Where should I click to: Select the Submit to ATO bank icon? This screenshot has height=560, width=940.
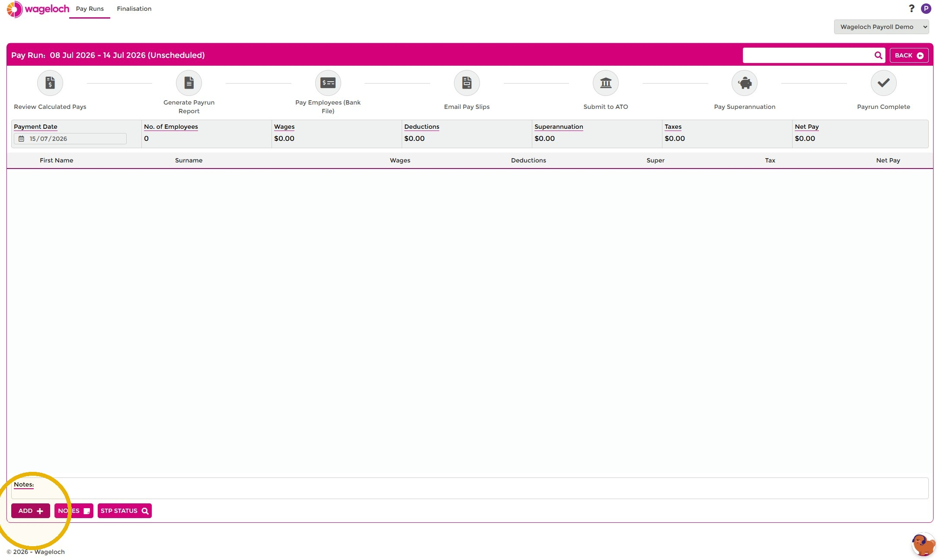pyautogui.click(x=606, y=83)
